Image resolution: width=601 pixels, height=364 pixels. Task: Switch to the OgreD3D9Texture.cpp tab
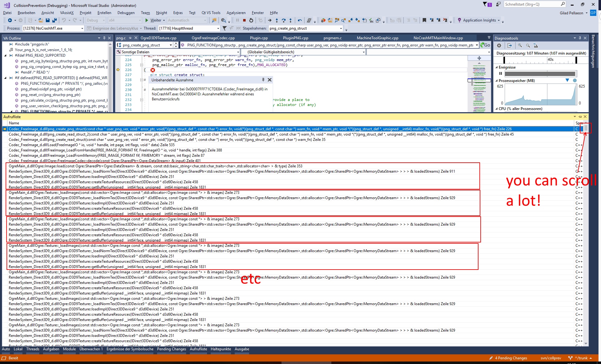click(158, 38)
